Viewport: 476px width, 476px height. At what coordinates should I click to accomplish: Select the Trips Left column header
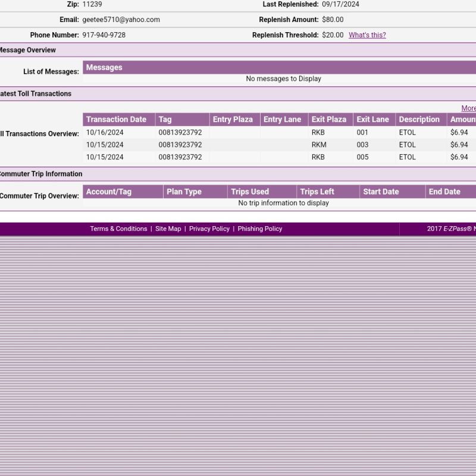(317, 192)
